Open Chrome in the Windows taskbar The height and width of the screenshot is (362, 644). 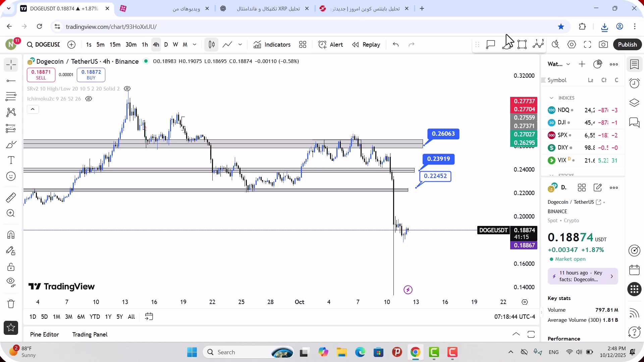(415, 352)
